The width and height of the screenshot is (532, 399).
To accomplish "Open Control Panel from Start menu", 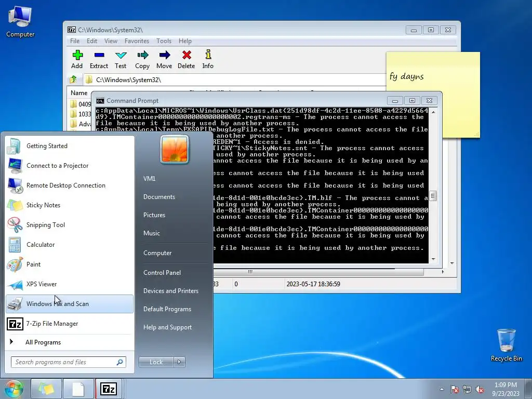I will click(162, 273).
